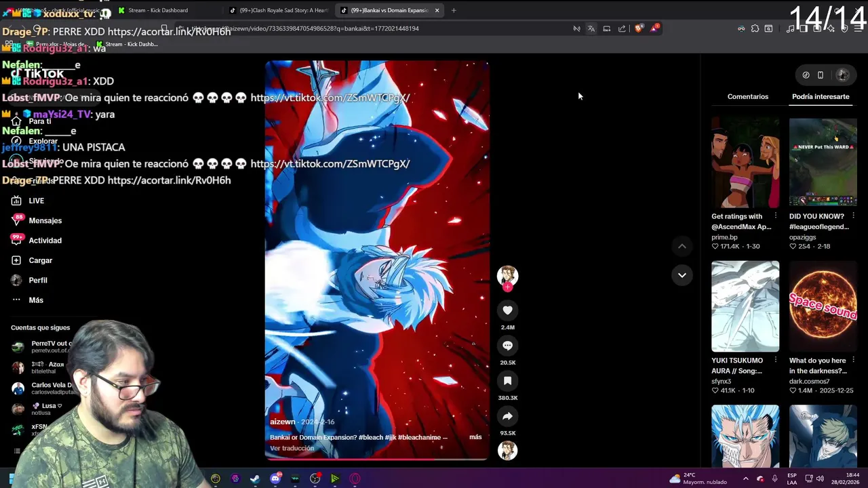Image resolution: width=868 pixels, height=488 pixels.
Task: Switch to 'Clash Royale Sad Story' browser tab
Action: [279, 10]
